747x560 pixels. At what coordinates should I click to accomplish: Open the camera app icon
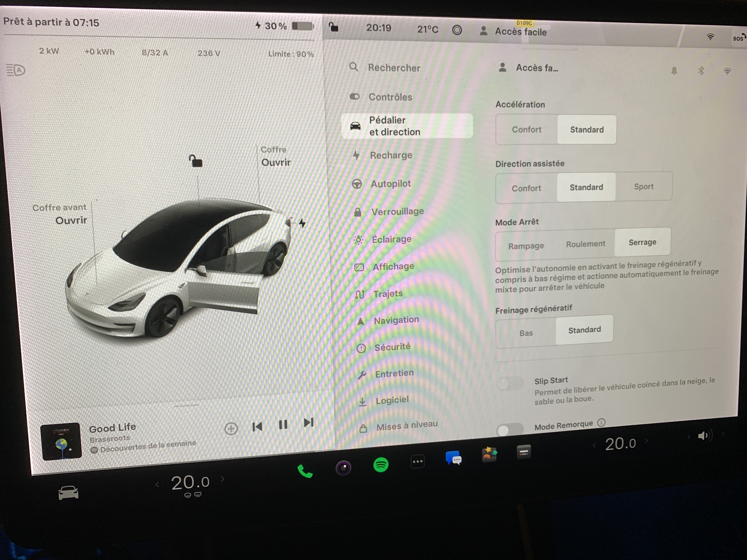(343, 468)
